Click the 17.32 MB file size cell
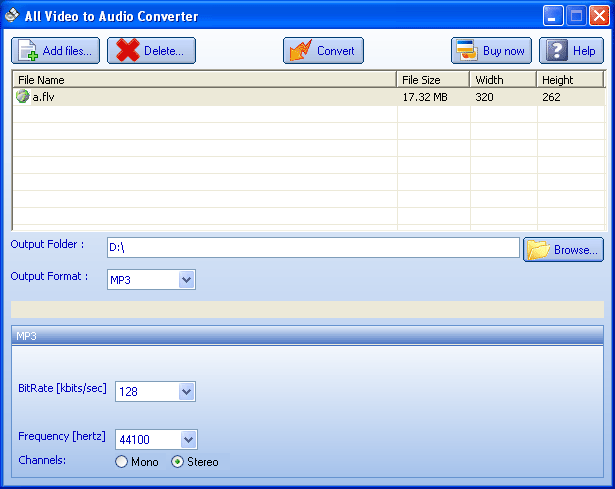Viewport: 615px width, 489px height. point(425,97)
